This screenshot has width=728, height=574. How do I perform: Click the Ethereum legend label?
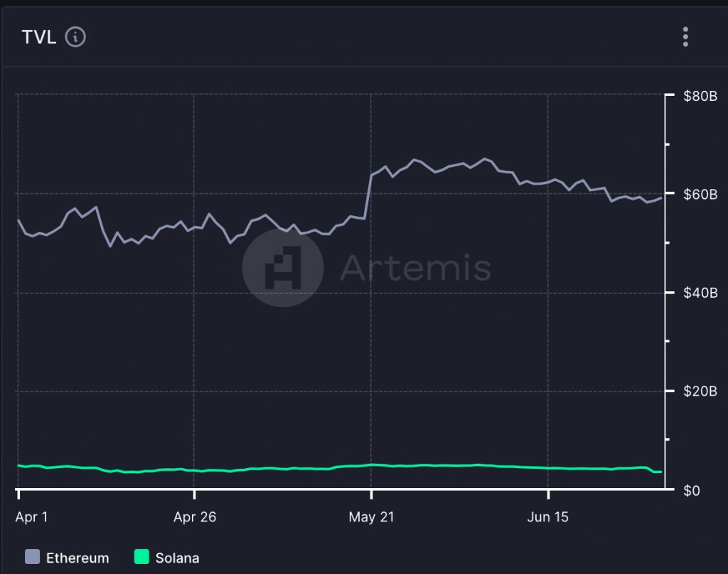(x=77, y=558)
